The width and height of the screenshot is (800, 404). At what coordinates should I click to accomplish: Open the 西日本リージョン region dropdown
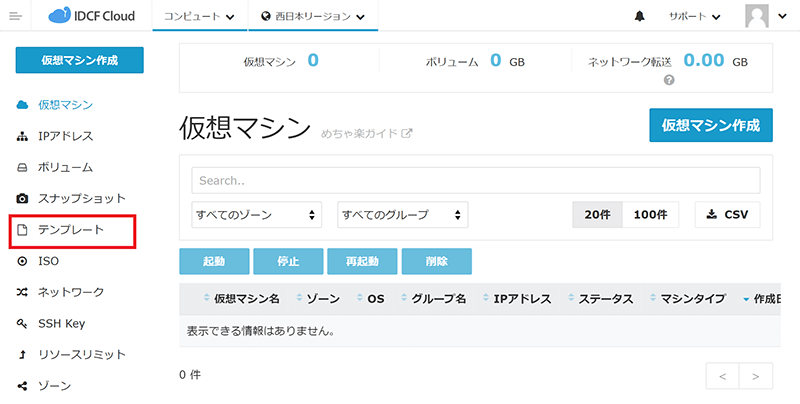312,16
